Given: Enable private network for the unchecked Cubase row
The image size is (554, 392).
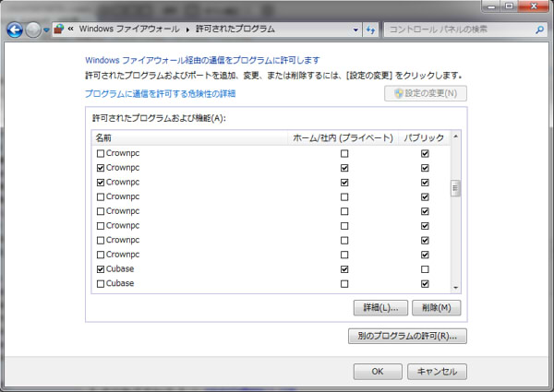Looking at the screenshot, I should click(344, 284).
